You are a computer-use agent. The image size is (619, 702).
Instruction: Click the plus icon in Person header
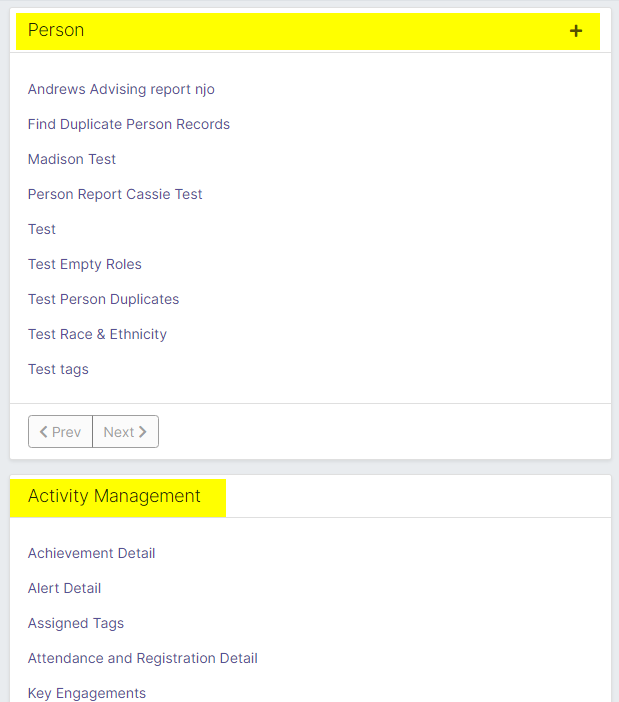[576, 31]
